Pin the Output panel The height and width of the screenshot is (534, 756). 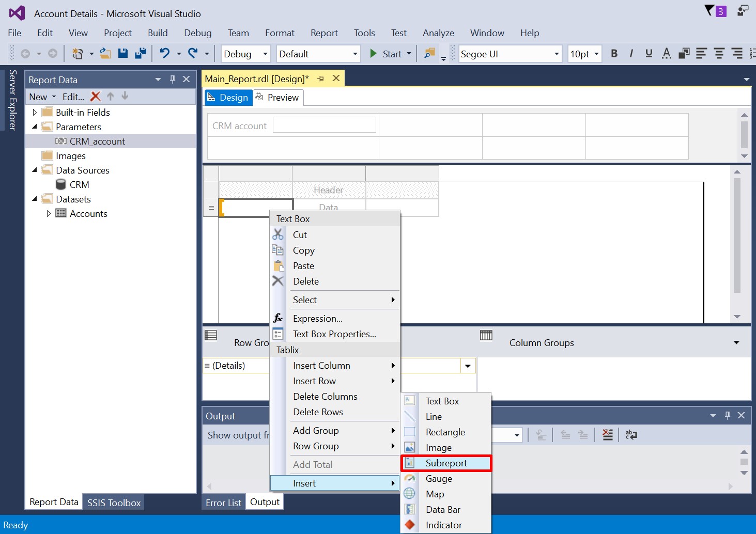[x=728, y=415]
